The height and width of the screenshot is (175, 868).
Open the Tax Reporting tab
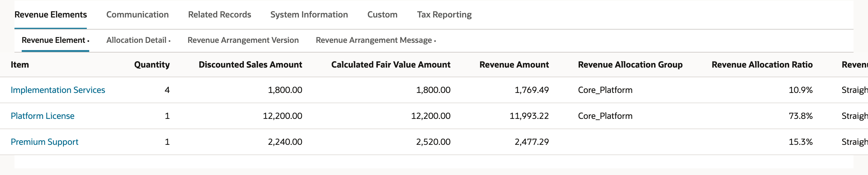[x=444, y=14]
